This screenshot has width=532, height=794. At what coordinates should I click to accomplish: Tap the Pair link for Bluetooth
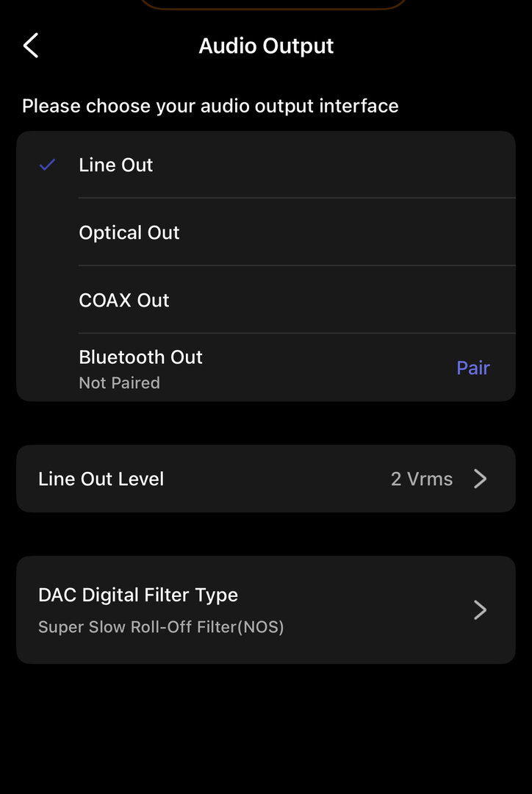tap(472, 368)
